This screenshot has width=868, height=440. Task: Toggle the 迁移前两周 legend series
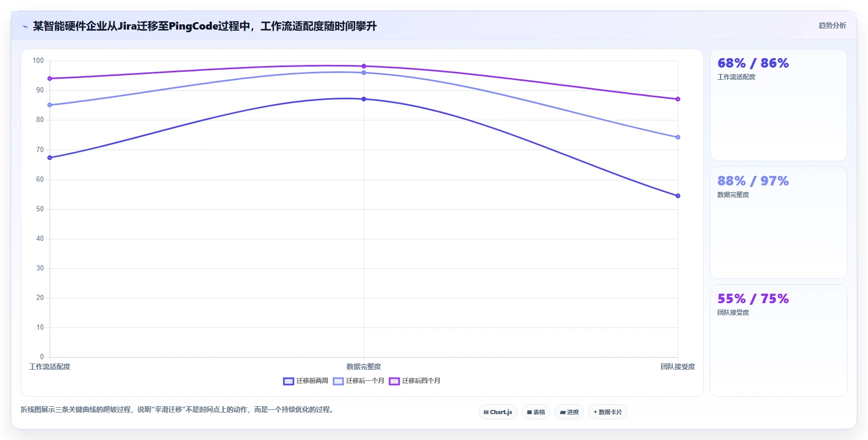(306, 381)
